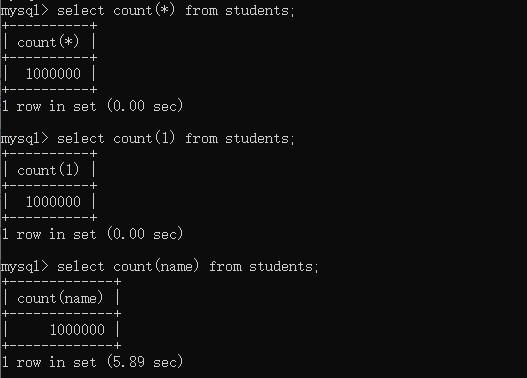Click the 'select count(*) from students' command
The width and height of the screenshot is (527, 378).
176,10
